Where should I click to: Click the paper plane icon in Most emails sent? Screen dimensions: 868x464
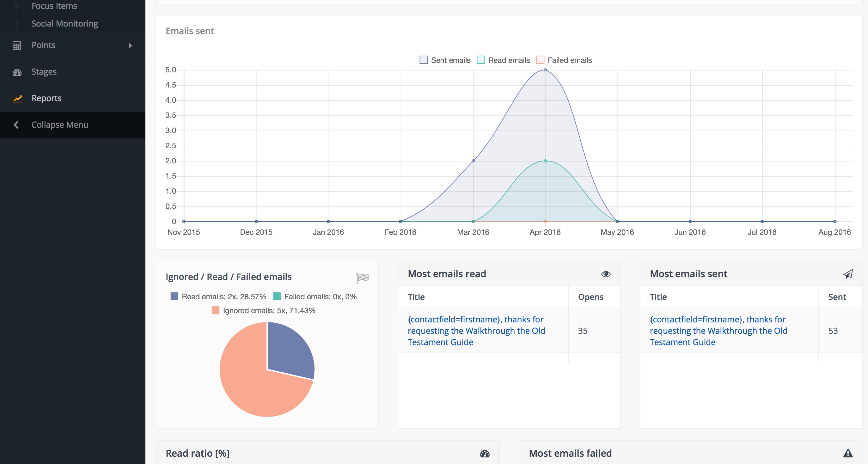tap(848, 274)
